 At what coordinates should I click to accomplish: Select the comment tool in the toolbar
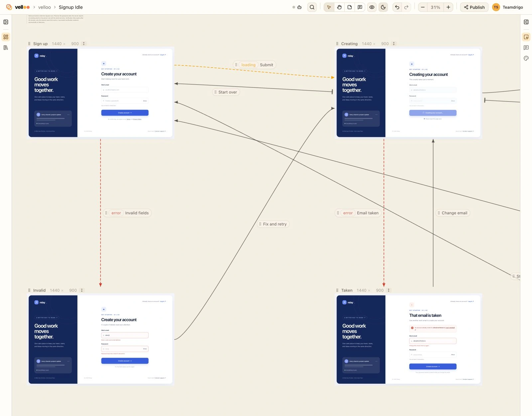tap(360, 7)
